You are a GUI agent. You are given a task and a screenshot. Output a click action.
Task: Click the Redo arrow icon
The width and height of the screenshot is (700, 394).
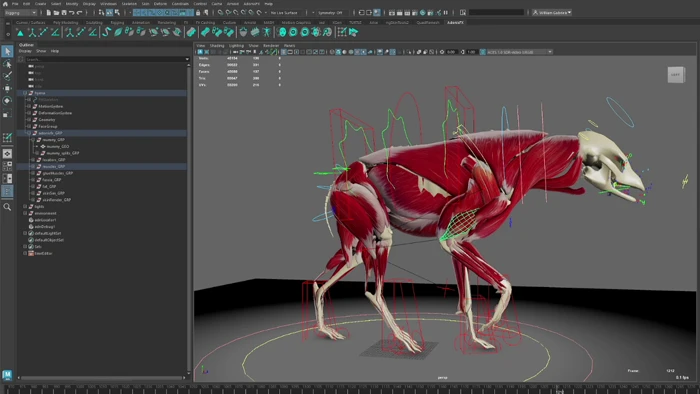point(79,12)
